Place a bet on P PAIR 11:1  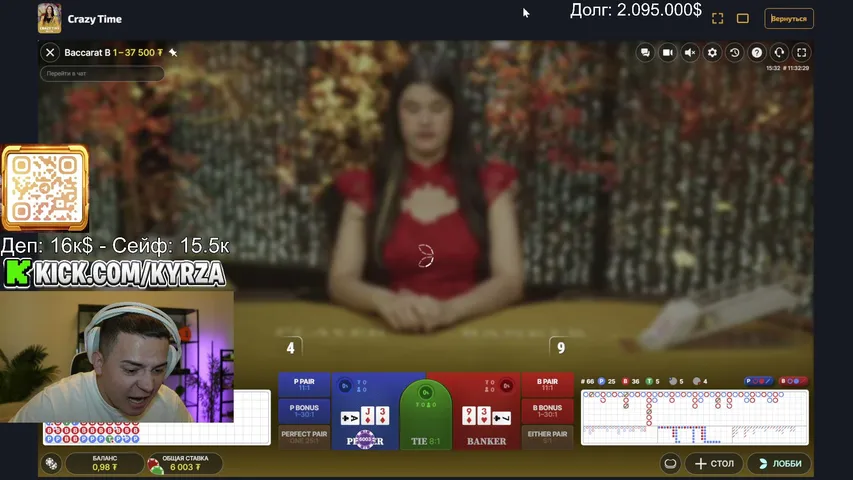point(304,385)
